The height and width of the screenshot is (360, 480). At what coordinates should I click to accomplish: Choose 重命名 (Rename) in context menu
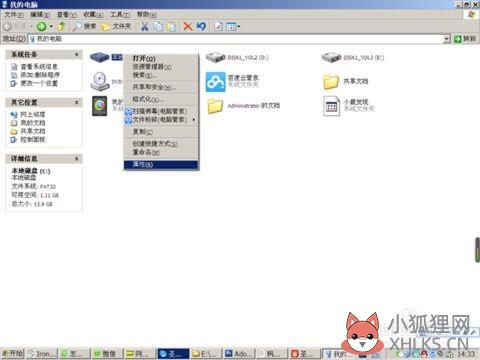[161, 152]
